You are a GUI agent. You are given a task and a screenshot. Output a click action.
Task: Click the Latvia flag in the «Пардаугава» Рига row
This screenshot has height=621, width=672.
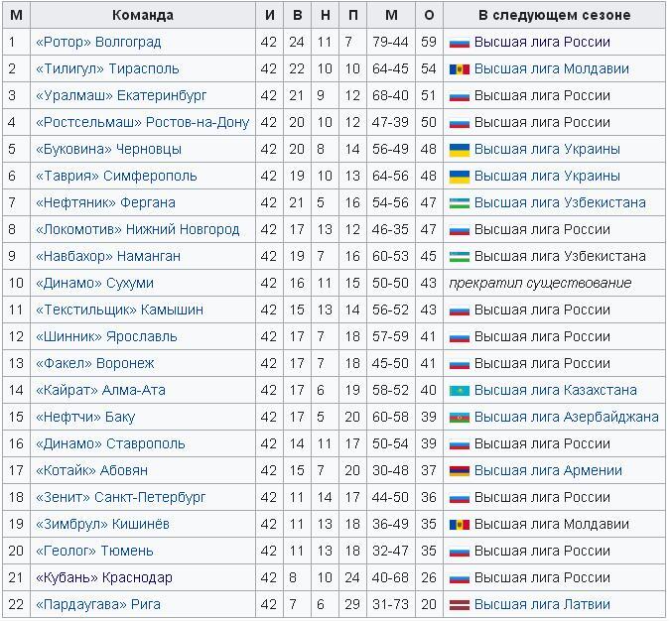[460, 605]
